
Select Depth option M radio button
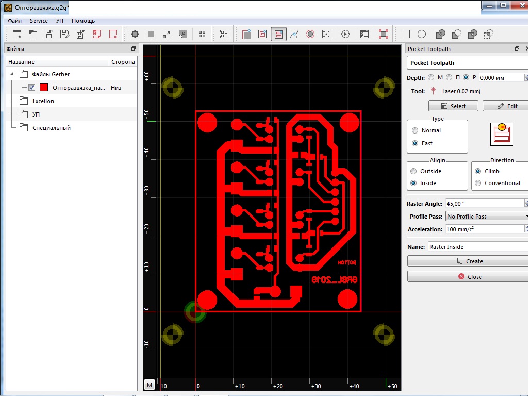click(431, 77)
